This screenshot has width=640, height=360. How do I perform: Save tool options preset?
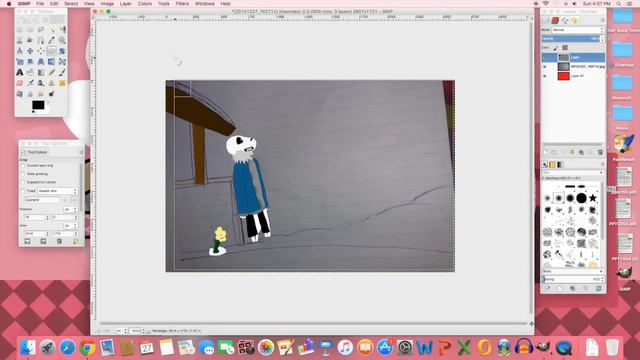[27, 241]
